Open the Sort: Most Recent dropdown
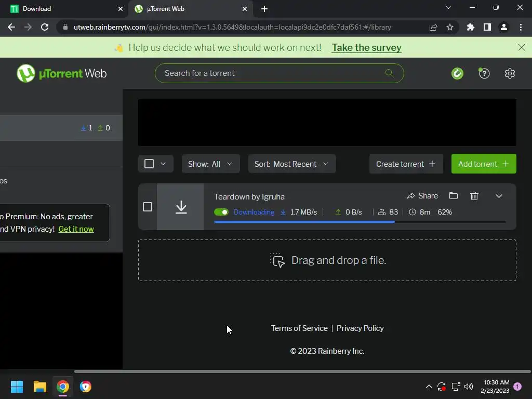Viewport: 532px width, 399px height. click(292, 164)
